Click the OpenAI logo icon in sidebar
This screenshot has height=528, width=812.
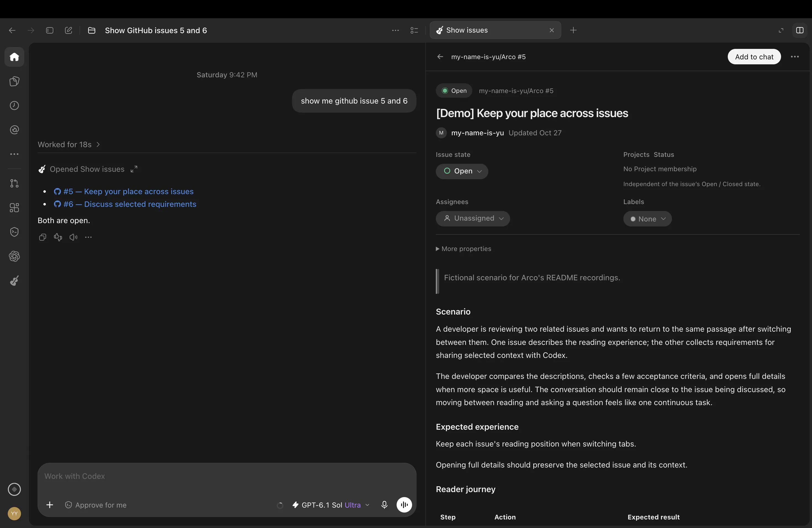[x=14, y=256]
